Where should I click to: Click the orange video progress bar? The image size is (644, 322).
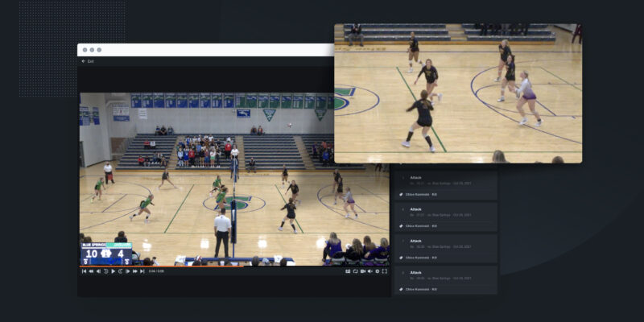161,266
